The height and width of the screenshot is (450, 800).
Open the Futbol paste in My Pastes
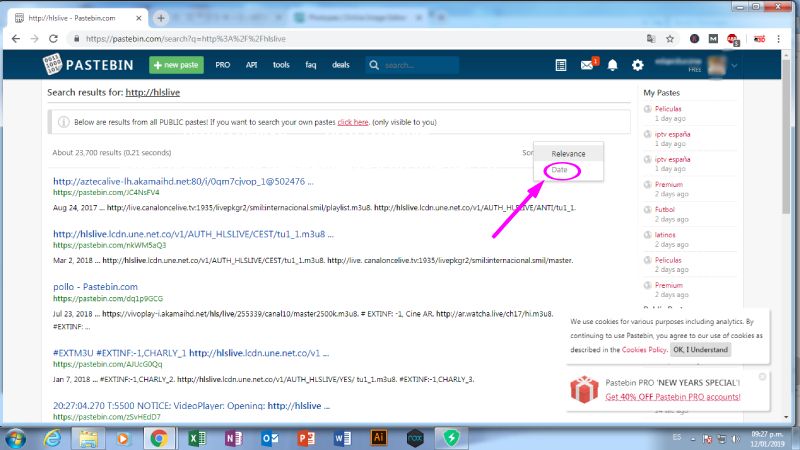click(665, 209)
